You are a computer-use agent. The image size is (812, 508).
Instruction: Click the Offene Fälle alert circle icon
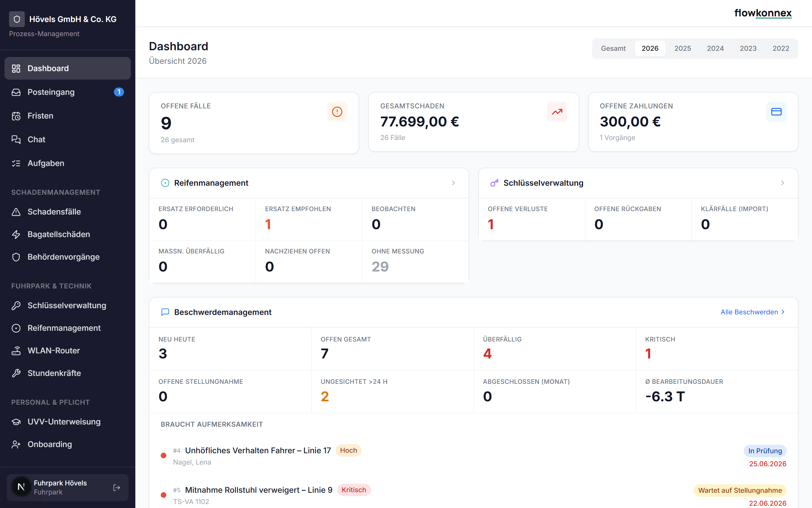tap(337, 111)
